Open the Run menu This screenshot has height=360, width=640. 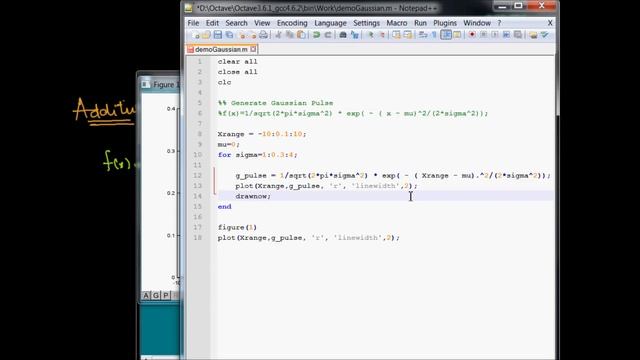click(420, 23)
